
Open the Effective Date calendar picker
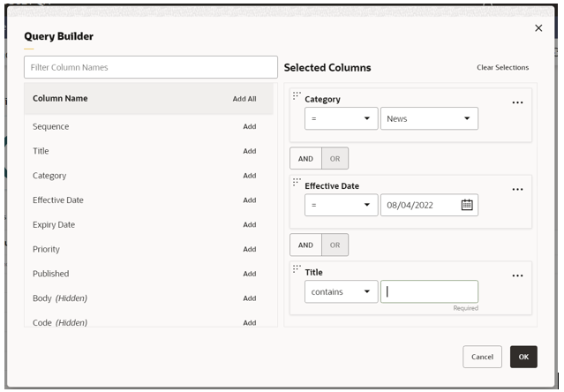click(x=467, y=205)
